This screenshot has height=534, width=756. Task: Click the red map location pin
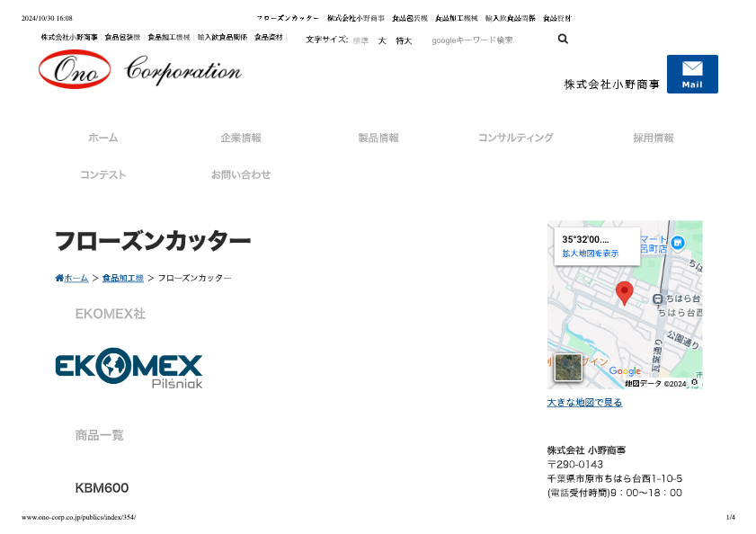click(x=625, y=293)
